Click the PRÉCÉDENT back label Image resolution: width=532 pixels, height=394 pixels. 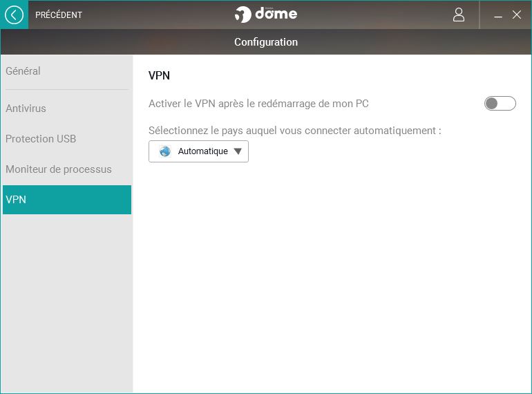59,15
